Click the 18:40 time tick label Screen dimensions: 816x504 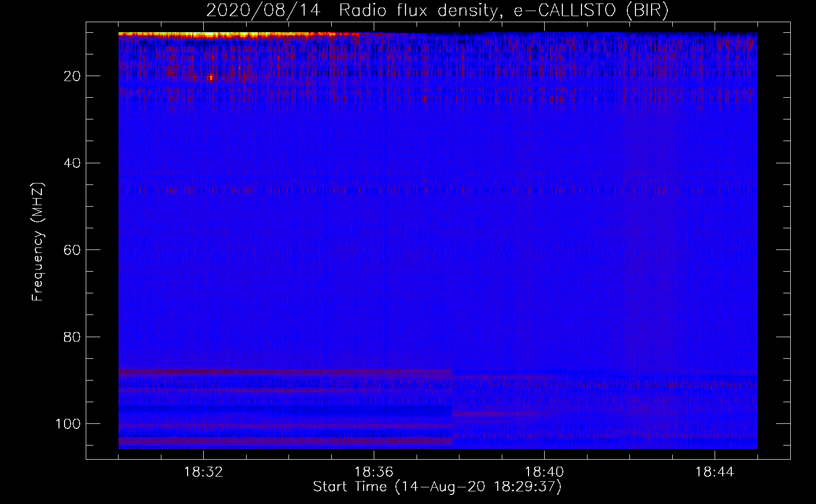pyautogui.click(x=545, y=472)
